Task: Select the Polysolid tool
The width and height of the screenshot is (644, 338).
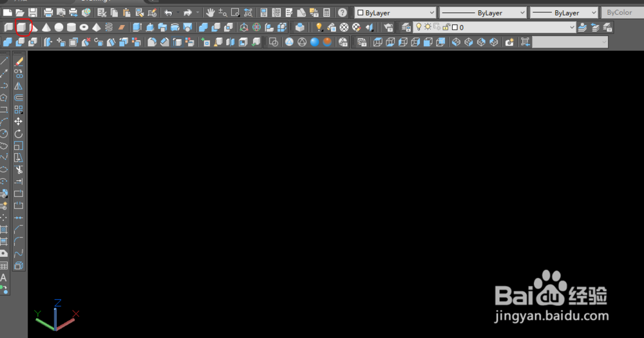Action: [x=8, y=28]
